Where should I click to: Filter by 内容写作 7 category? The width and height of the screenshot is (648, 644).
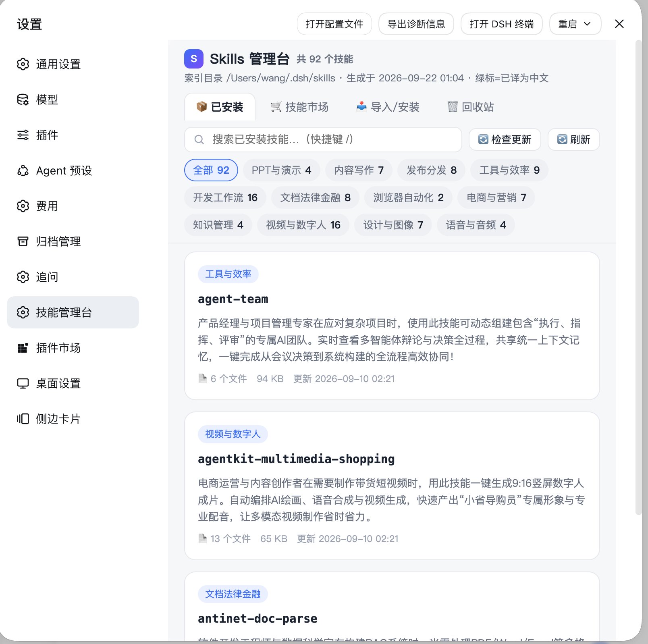pyautogui.click(x=359, y=170)
